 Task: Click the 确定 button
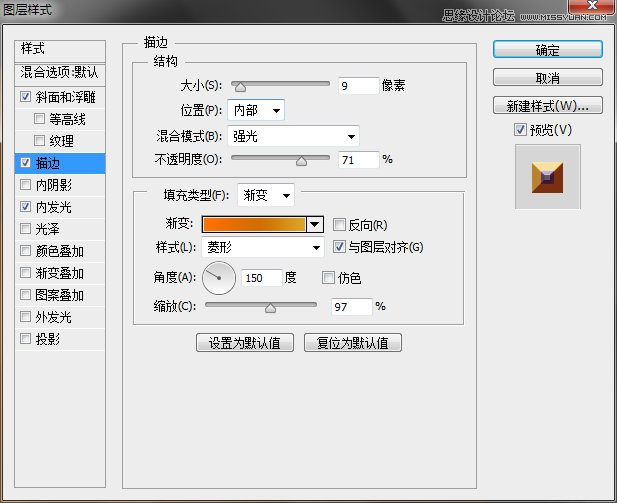[x=547, y=50]
